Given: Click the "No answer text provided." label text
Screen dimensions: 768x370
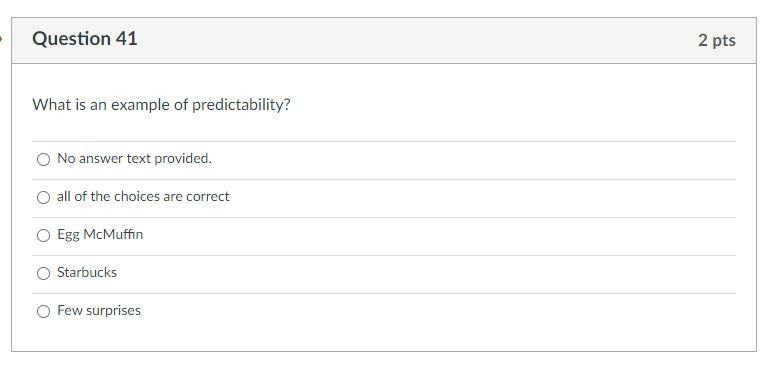Looking at the screenshot, I should point(134,158).
